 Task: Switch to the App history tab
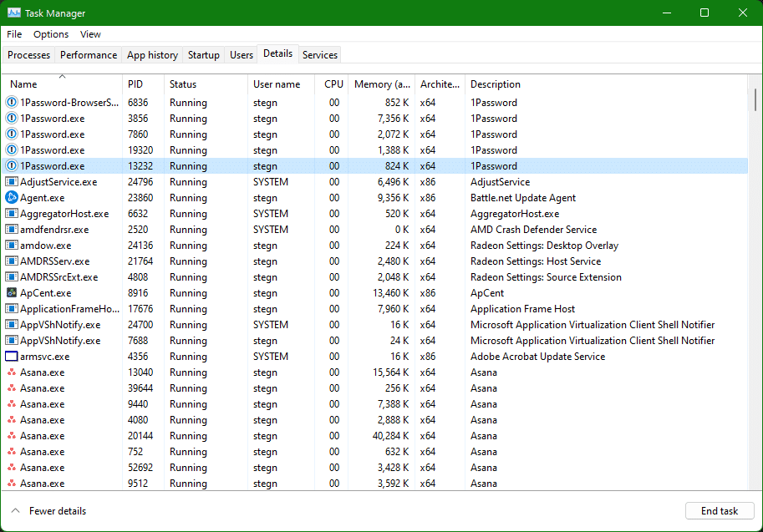pos(152,55)
